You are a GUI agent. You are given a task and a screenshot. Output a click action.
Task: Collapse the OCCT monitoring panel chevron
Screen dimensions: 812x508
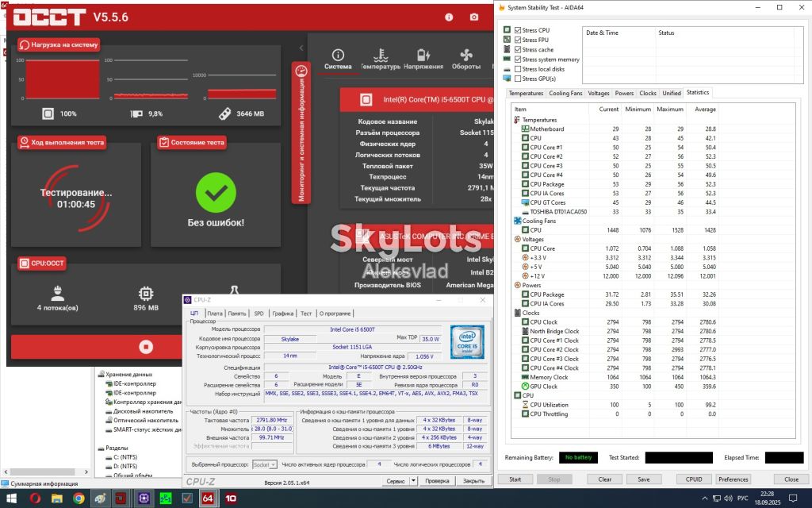pos(301,48)
